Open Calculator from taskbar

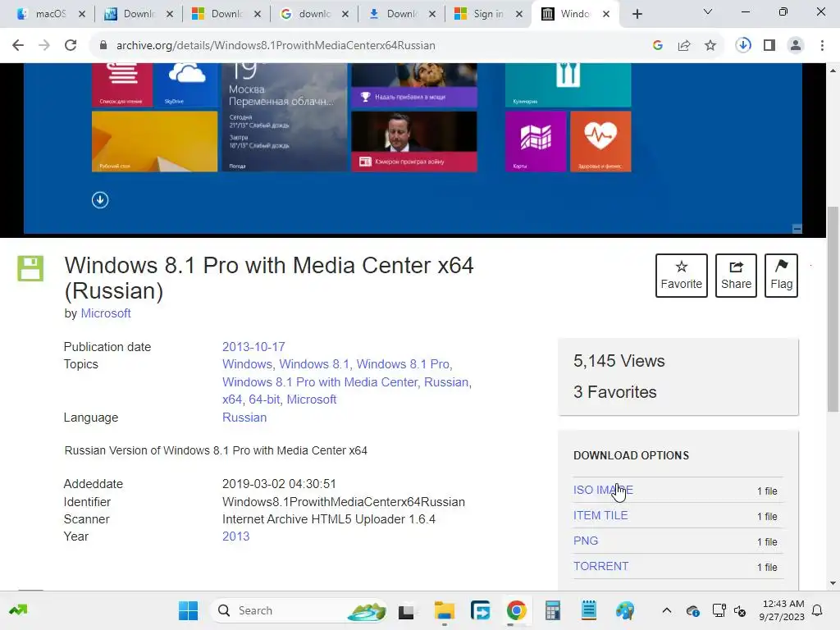(x=552, y=610)
